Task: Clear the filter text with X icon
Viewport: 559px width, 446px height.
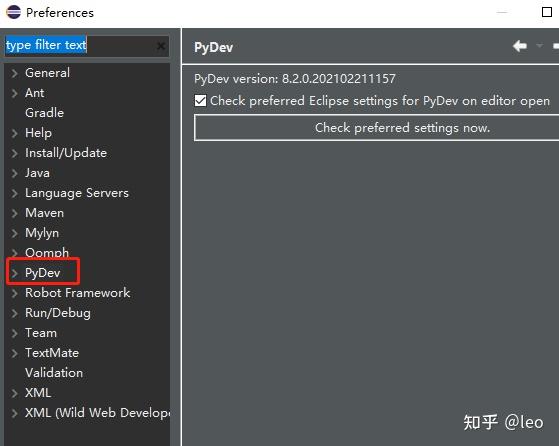Action: tap(161, 46)
